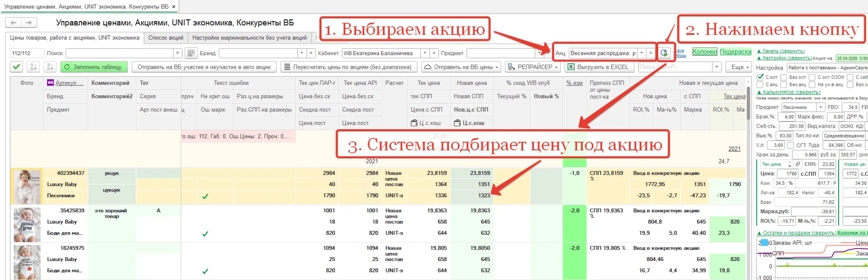
Task: Click the % изм column header
Action: (574, 83)
